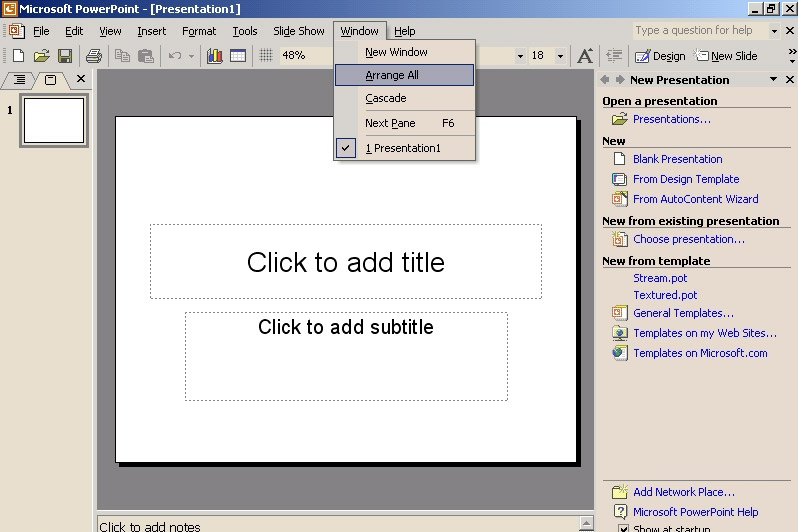Image resolution: width=798 pixels, height=532 pixels.
Task: Expand the Undo dropdown arrow
Action: coord(192,56)
